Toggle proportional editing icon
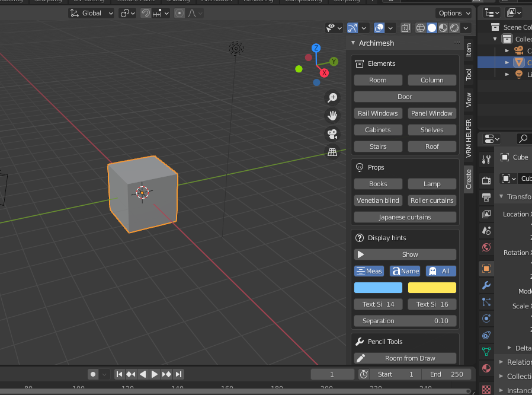 click(x=180, y=13)
